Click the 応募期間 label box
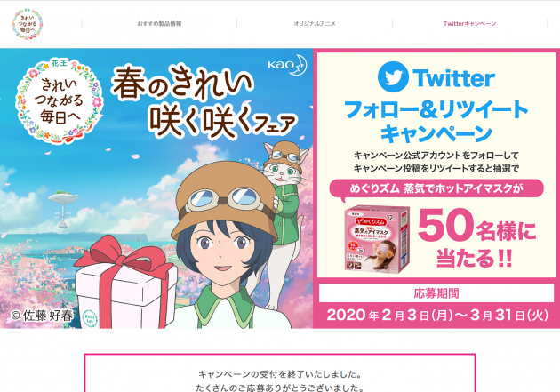This screenshot has width=560, height=392. 436,293
